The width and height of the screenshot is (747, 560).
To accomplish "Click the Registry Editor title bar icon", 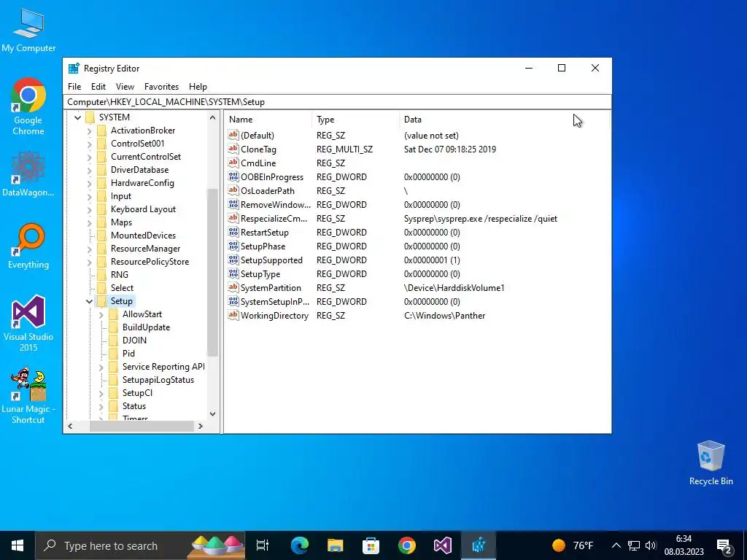I will coord(74,68).
